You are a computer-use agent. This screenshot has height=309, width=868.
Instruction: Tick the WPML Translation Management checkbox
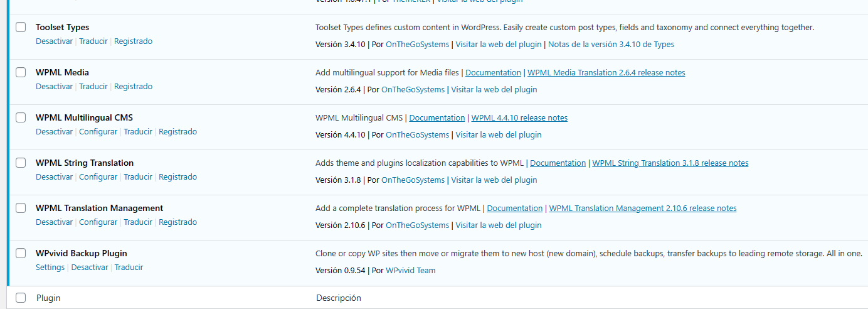pyautogui.click(x=21, y=208)
